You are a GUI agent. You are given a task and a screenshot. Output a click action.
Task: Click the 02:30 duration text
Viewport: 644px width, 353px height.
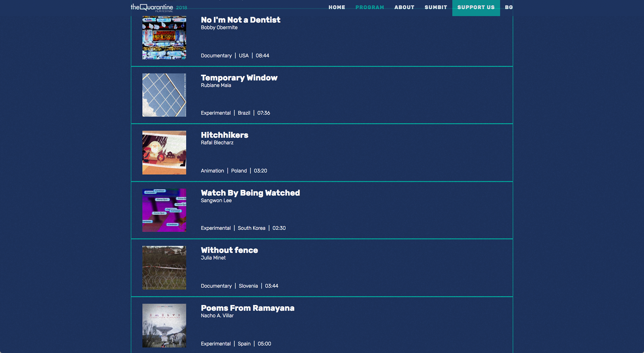279,228
